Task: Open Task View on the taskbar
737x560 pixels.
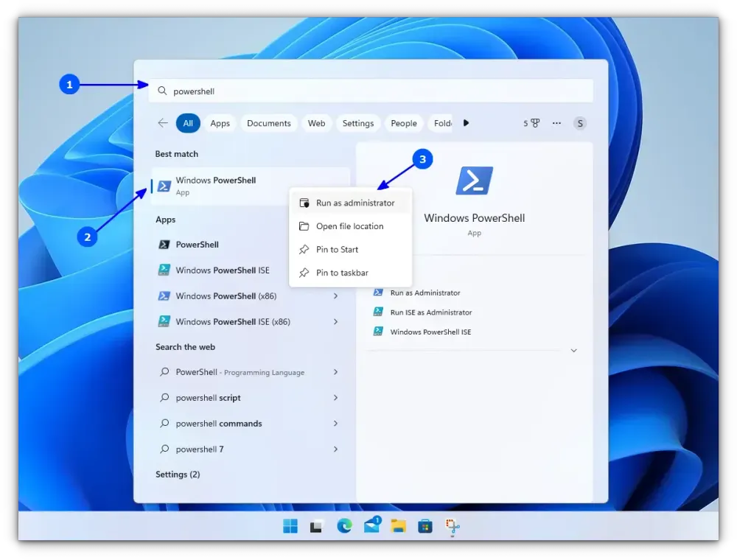Action: click(x=316, y=527)
